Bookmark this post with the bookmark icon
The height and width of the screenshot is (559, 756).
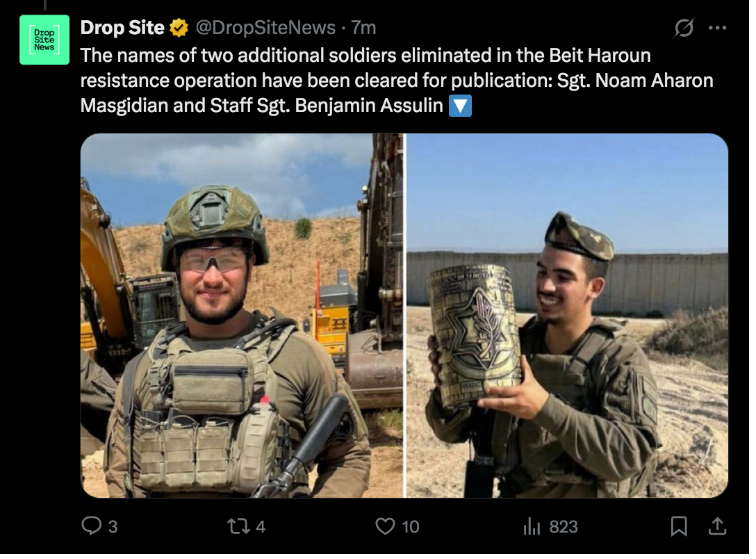(x=679, y=526)
